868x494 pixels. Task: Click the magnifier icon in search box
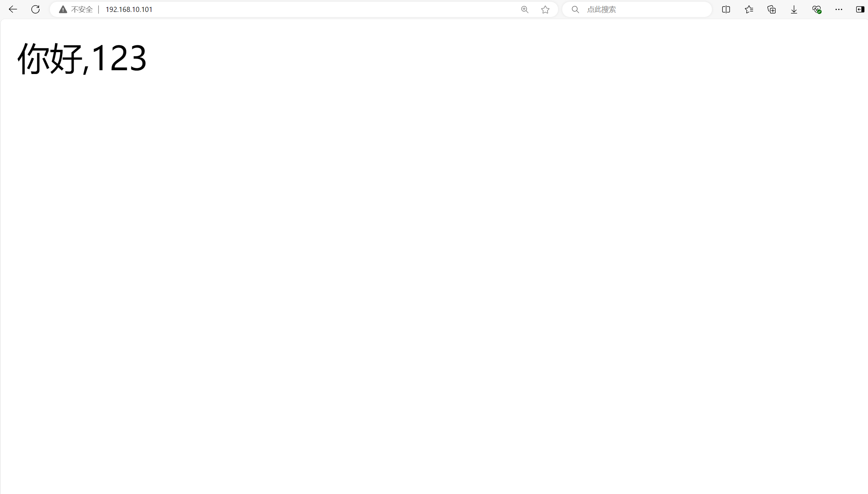point(575,10)
